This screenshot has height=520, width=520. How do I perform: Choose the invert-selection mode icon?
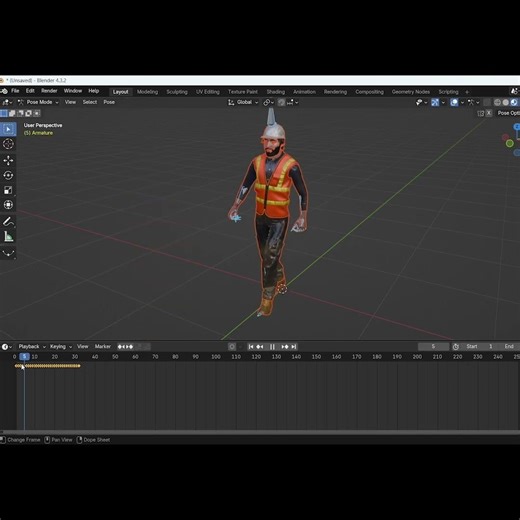(28, 113)
